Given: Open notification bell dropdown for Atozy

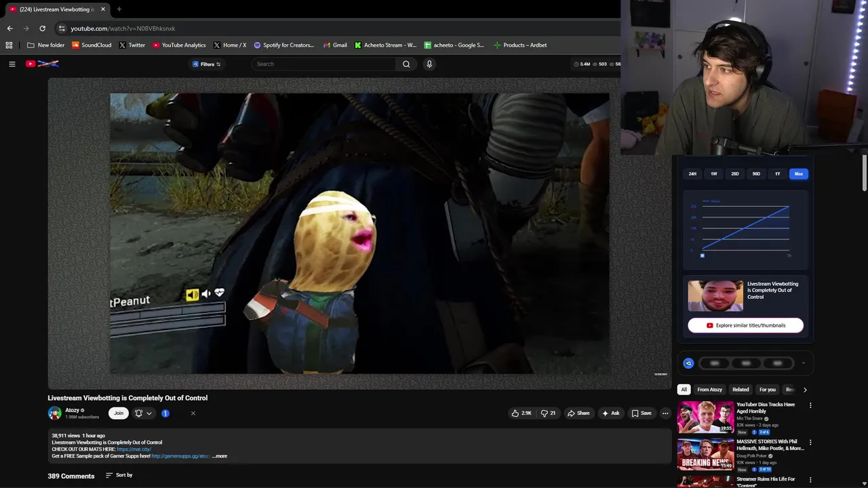Looking at the screenshot, I should click(142, 413).
